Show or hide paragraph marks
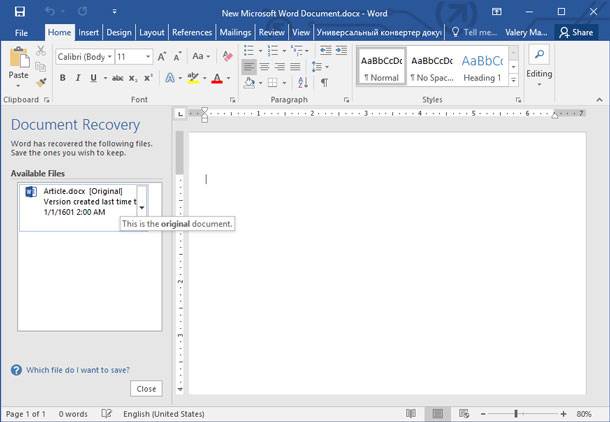 tap(324, 82)
